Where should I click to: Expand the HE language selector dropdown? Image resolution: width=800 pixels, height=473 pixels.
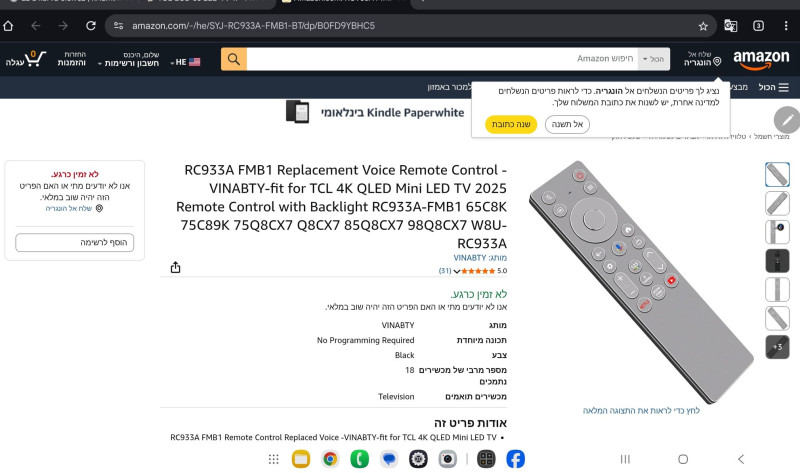coord(185,62)
